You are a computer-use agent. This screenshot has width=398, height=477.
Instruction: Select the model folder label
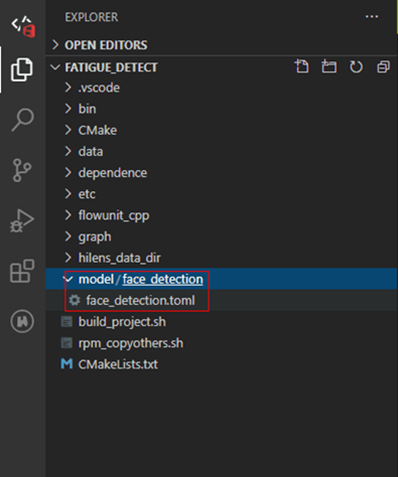tap(96, 279)
